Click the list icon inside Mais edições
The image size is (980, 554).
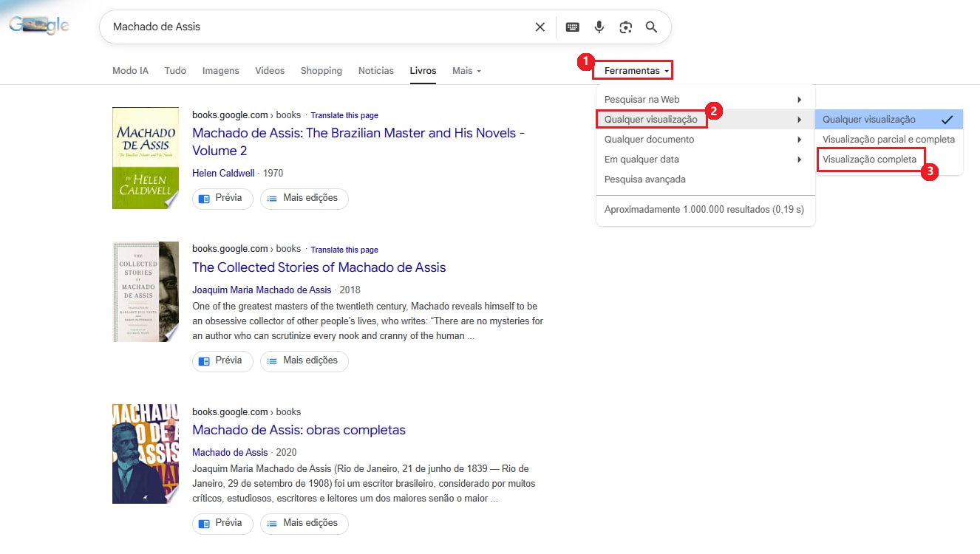click(273, 198)
